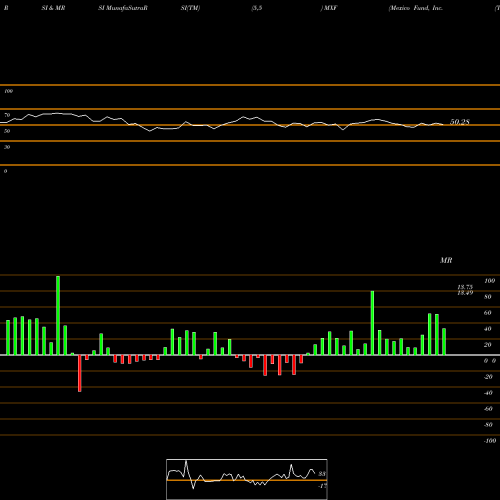500x500 pixels.
Task: Click the 'SI MunafaSutraR' header text
Action: pyautogui.click(x=123, y=8)
